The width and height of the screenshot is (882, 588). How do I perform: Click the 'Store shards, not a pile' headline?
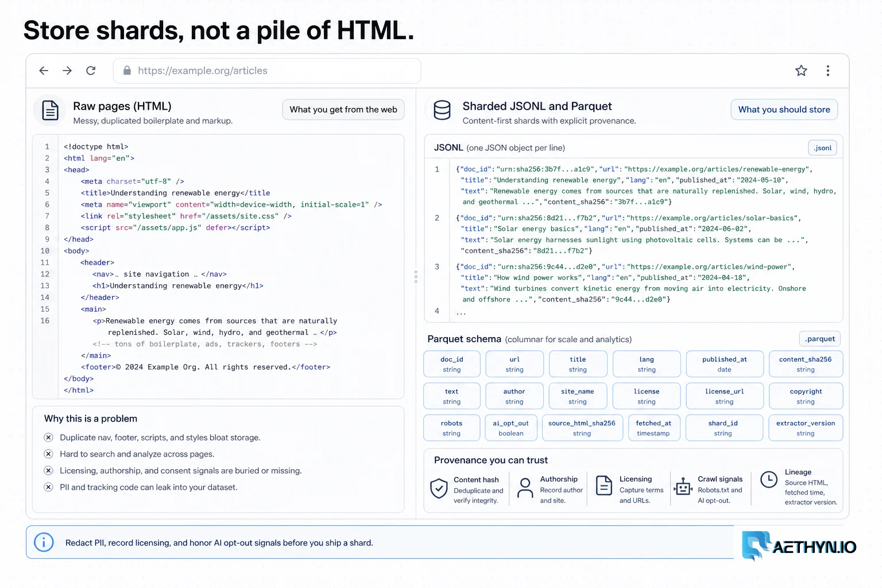click(x=219, y=30)
